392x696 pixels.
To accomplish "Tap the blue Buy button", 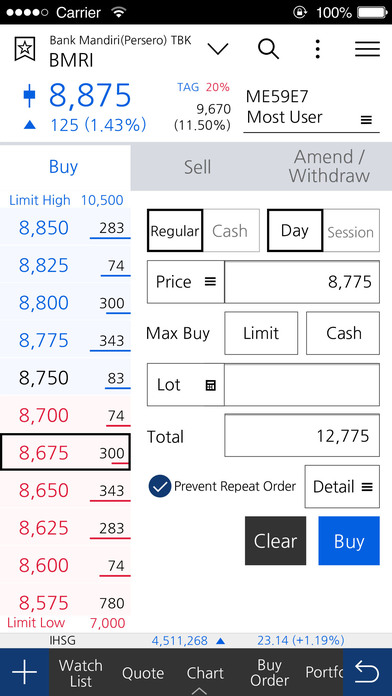I will 349,541.
